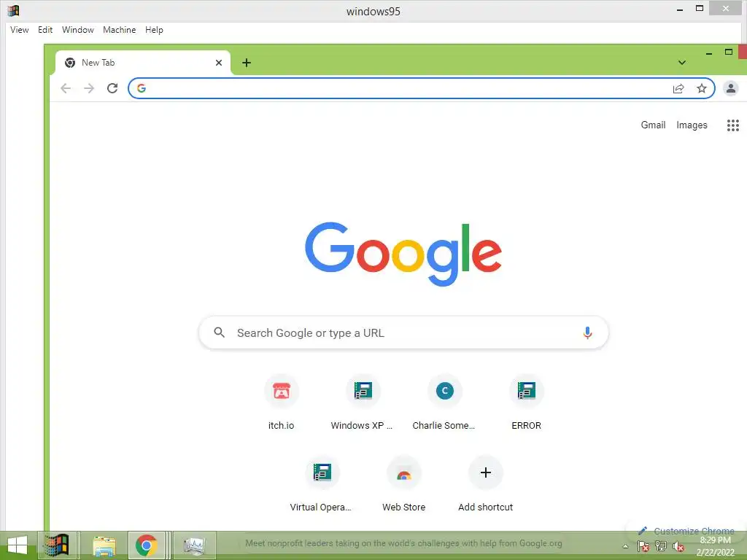The height and width of the screenshot is (560, 747).
Task: Click the Customize Chrome button
Action: click(x=686, y=531)
